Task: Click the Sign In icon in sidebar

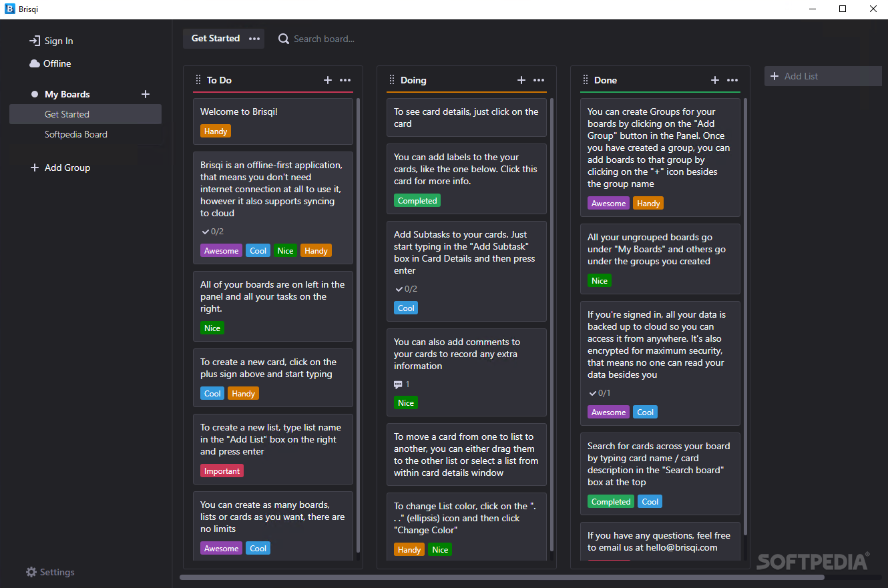Action: [34, 41]
